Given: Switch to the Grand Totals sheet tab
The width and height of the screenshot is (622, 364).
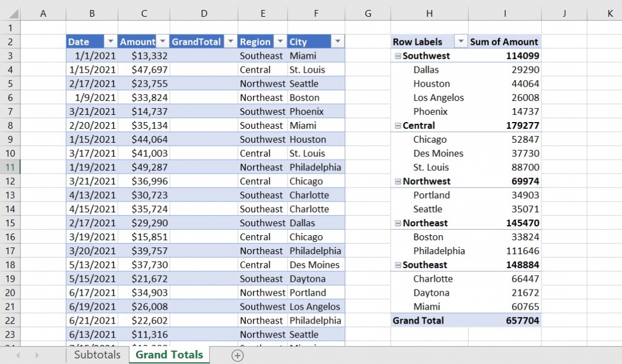Looking at the screenshot, I should point(169,354).
